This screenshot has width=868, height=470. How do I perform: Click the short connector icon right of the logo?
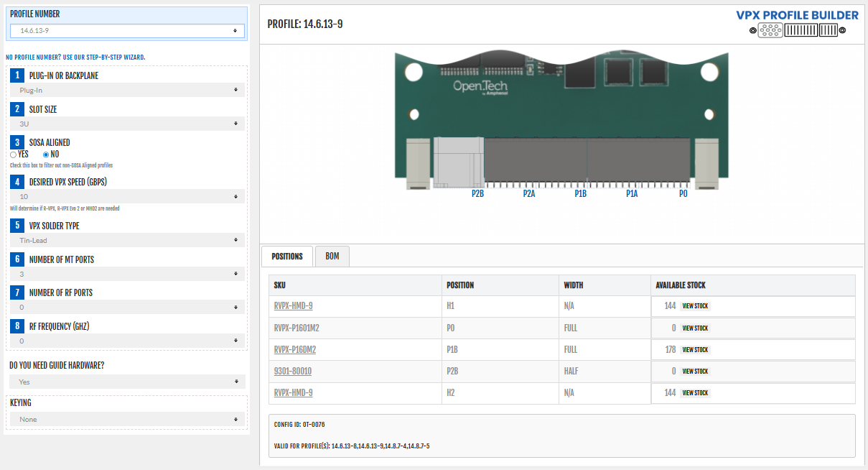[829, 30]
